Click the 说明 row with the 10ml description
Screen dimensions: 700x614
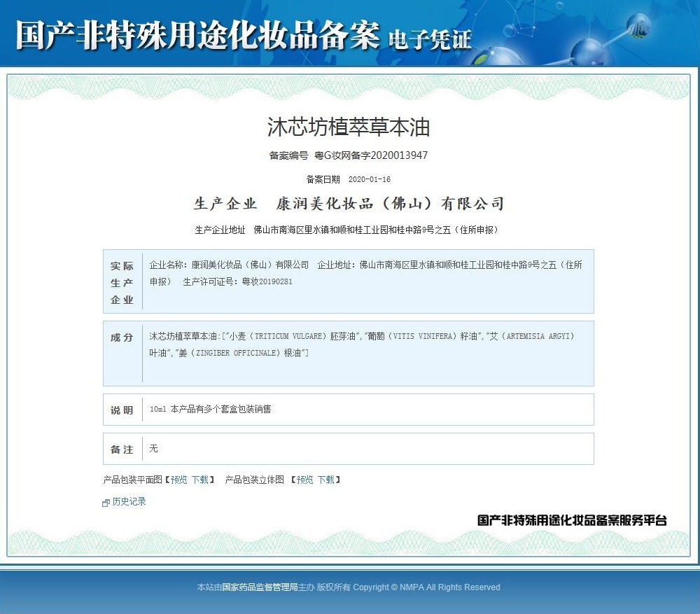click(x=348, y=410)
